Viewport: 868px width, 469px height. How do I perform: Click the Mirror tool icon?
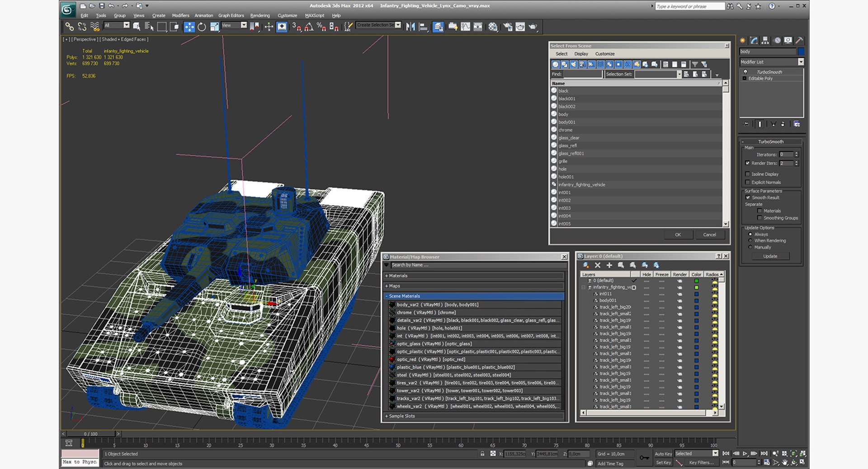click(410, 27)
